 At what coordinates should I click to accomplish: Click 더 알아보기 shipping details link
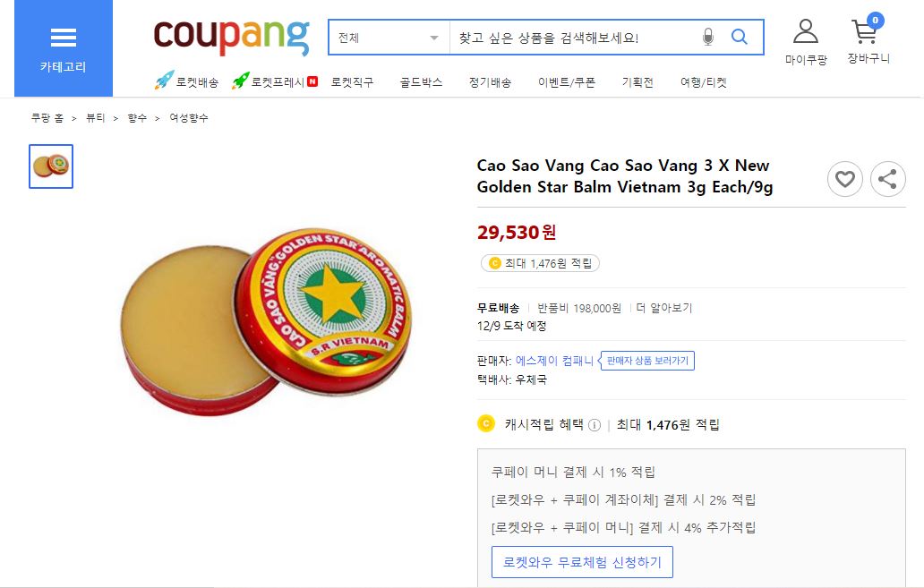pos(664,308)
